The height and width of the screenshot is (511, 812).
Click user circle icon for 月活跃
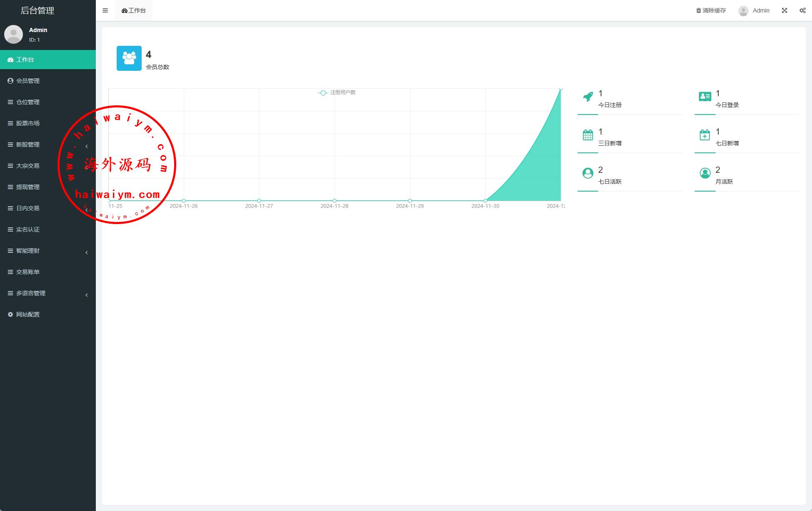(705, 173)
